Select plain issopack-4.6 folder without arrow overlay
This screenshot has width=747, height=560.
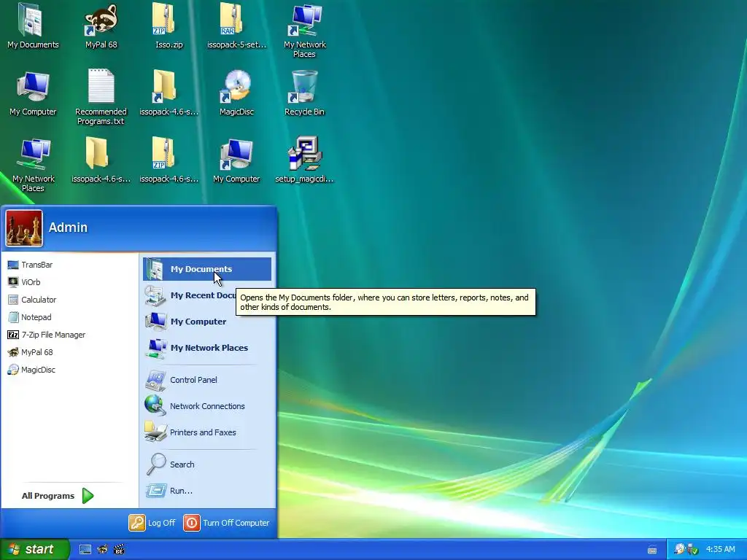point(101,160)
